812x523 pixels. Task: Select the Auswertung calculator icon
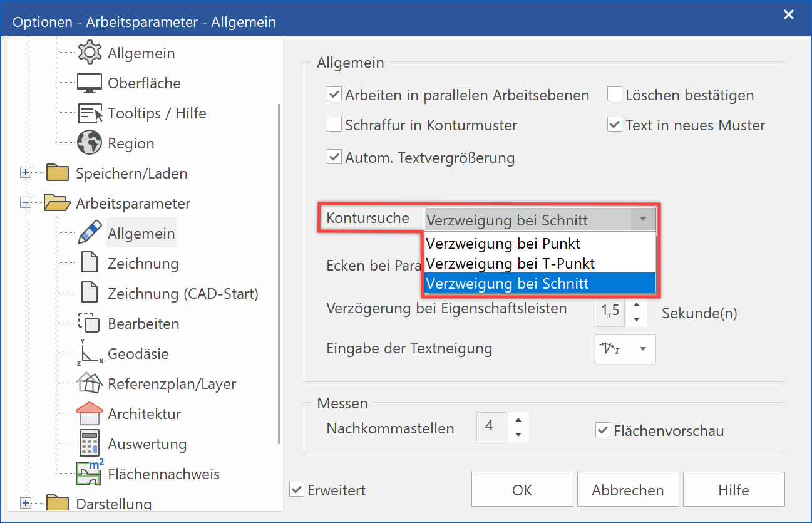pyautogui.click(x=89, y=444)
